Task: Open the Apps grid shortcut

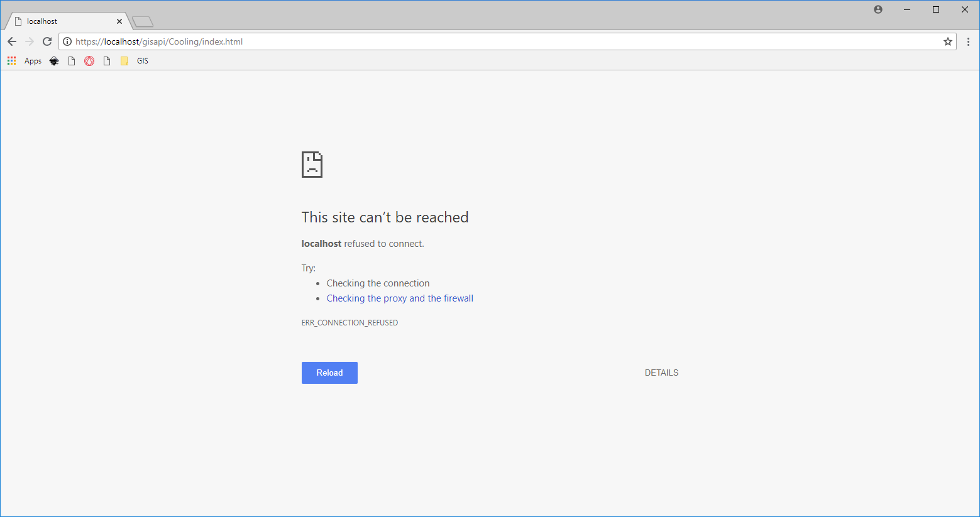Action: coord(25,61)
